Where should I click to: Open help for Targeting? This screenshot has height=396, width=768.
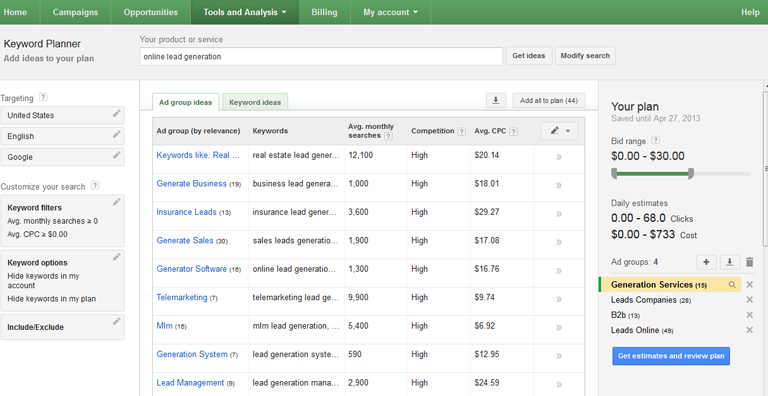(43, 98)
